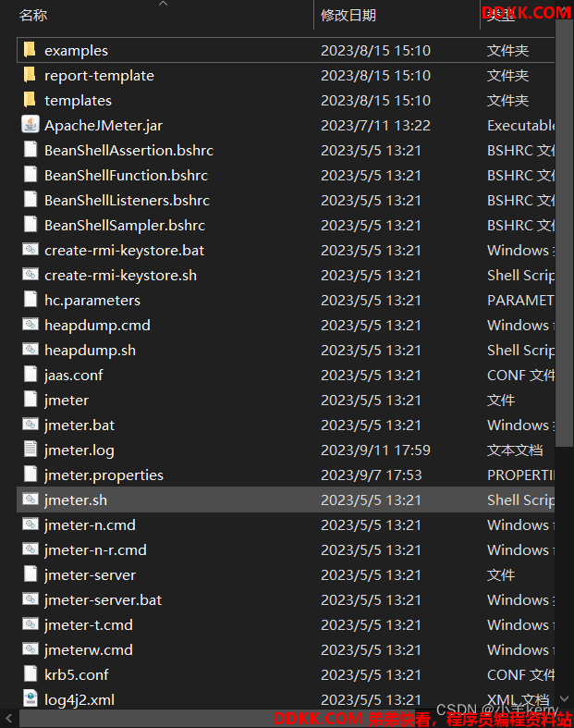Click the create-rmi-keystore.bat batch icon
The height and width of the screenshot is (728, 574).
[x=31, y=250]
